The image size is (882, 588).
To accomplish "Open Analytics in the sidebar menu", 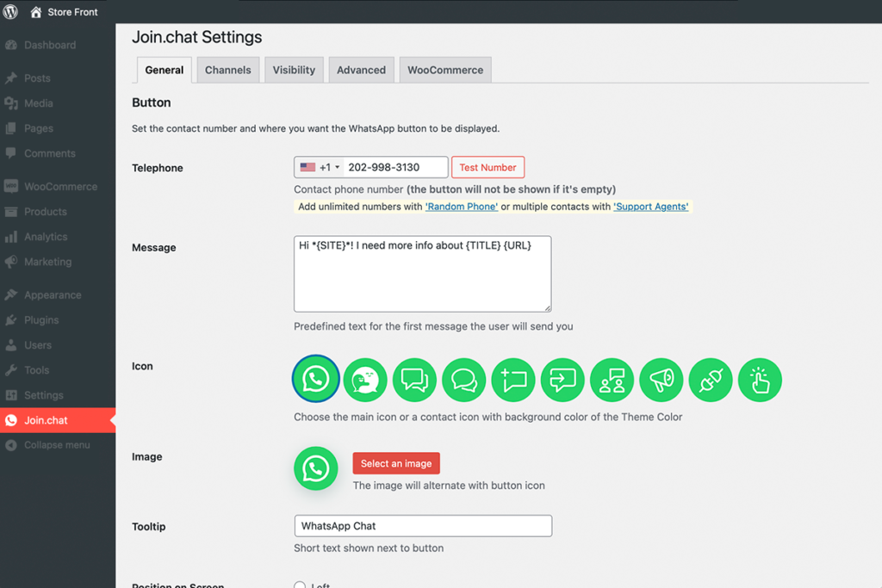I will pos(46,237).
